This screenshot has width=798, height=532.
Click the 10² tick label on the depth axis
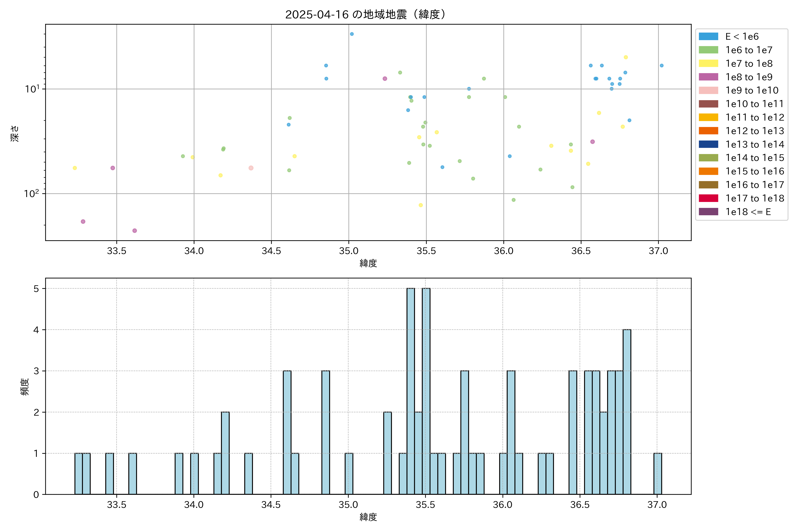[x=31, y=193]
